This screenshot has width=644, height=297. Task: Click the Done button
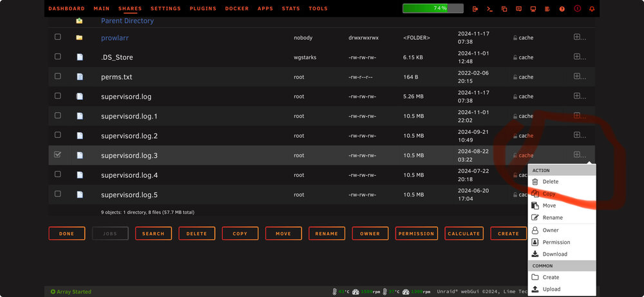[x=66, y=233]
